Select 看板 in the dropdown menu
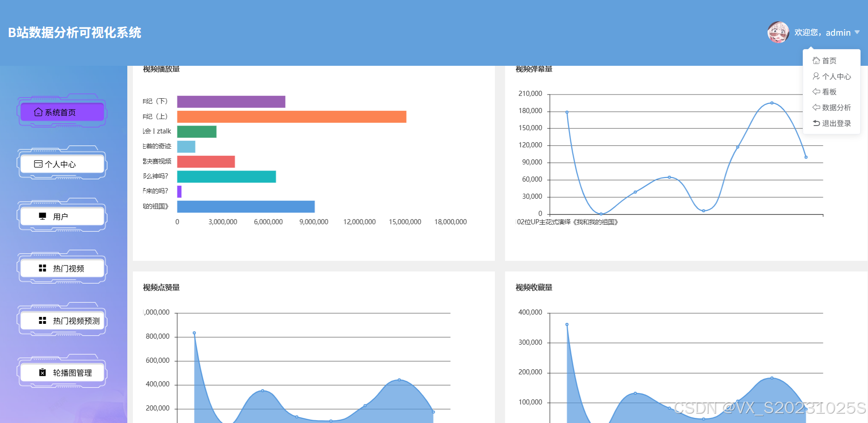868x423 pixels. point(831,92)
